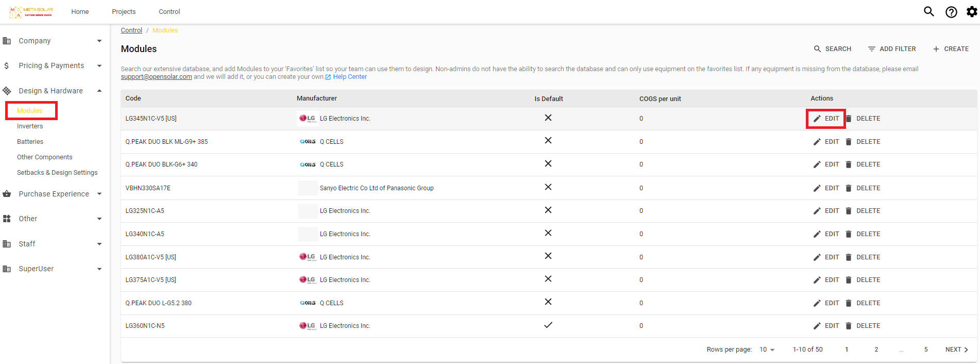Expand the Other sidebar section
The height and width of the screenshot is (364, 980).
coord(99,219)
